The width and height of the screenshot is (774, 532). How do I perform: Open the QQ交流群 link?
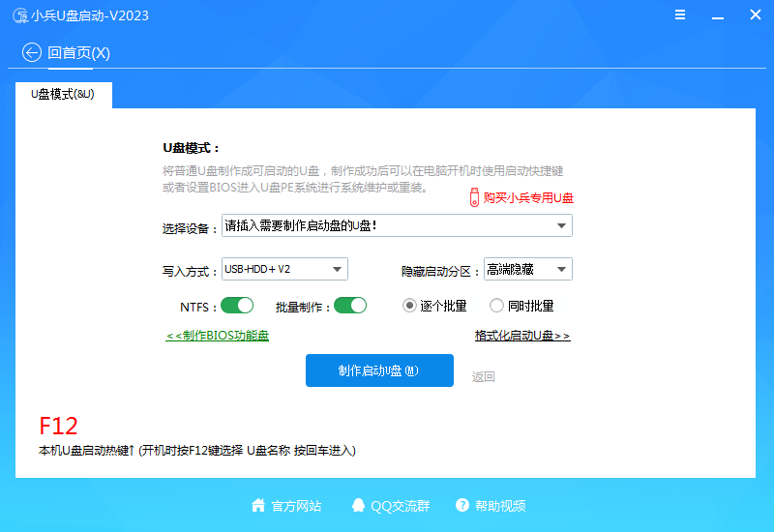tap(401, 506)
